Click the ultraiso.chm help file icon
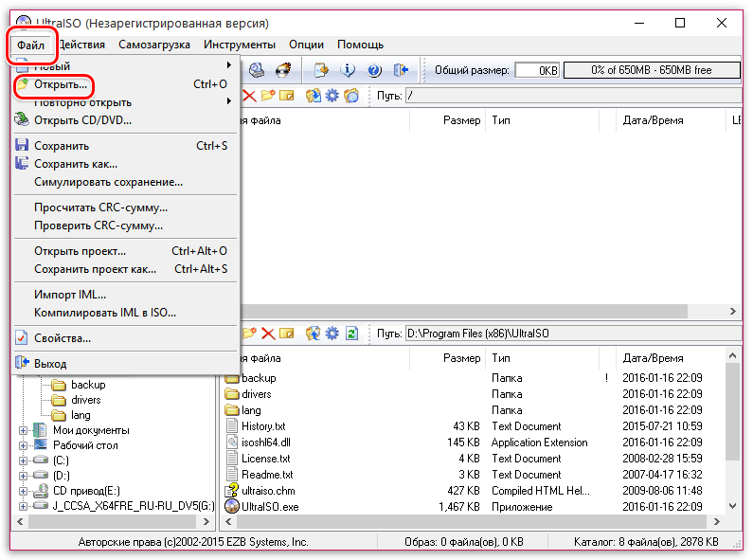Screen dimensions: 753x560 pyautogui.click(x=232, y=491)
